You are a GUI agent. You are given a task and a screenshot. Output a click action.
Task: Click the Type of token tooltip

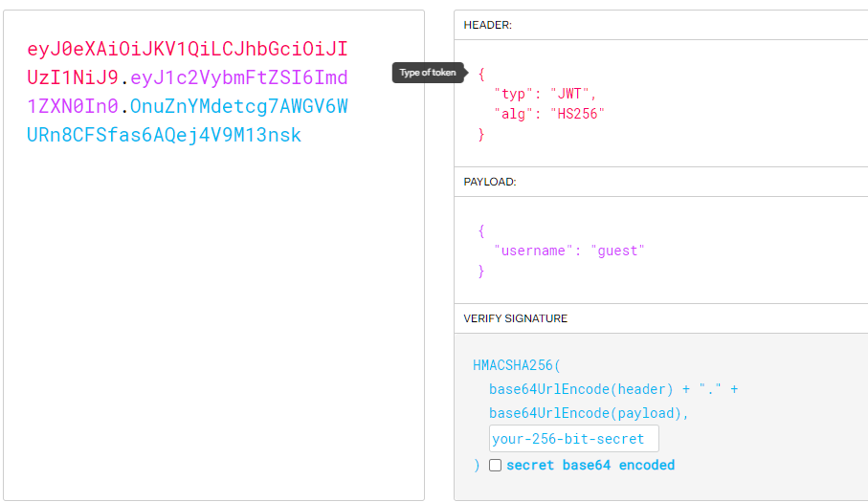coord(428,73)
